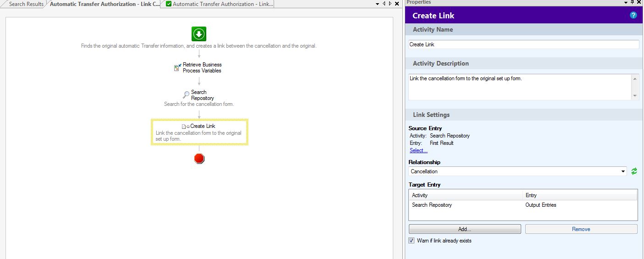Click the Search Repository label in the canvas
Image resolution: width=644 pixels, height=259 pixels.
tap(202, 95)
